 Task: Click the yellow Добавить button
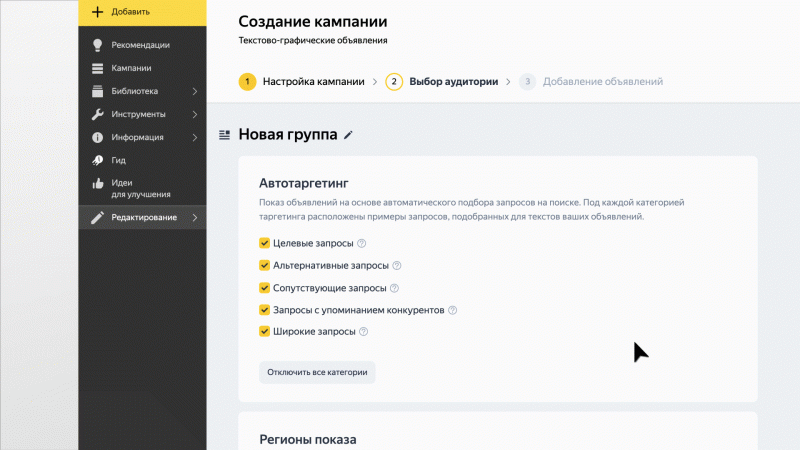tap(142, 12)
